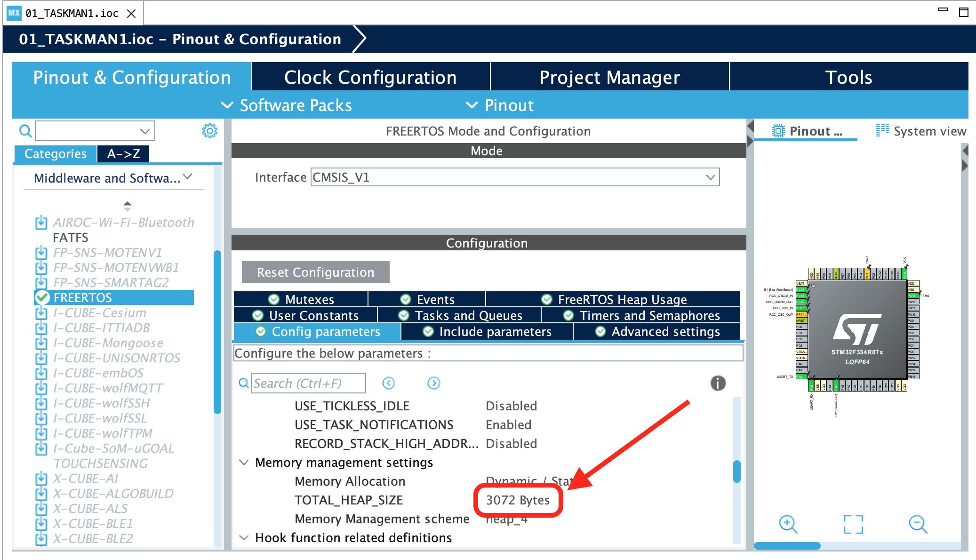Viewport: 976px width, 560px height.
Task: Open the Advanced settings tab
Action: coord(657,331)
